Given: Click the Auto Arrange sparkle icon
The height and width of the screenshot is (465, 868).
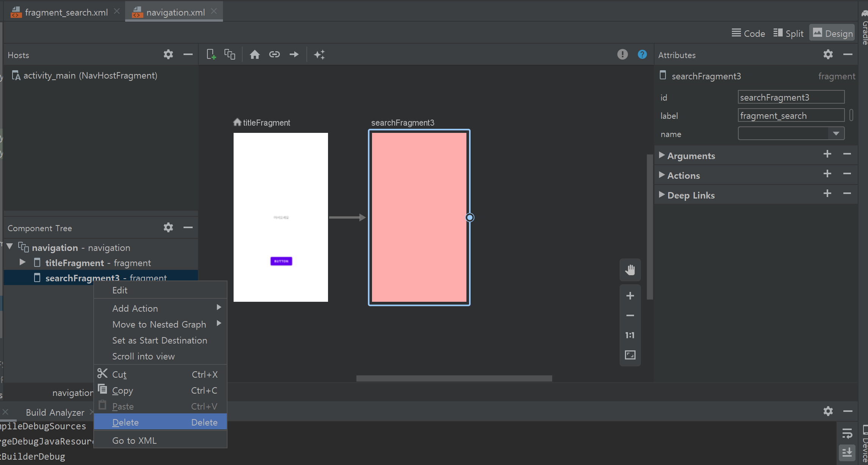Looking at the screenshot, I should [319, 55].
